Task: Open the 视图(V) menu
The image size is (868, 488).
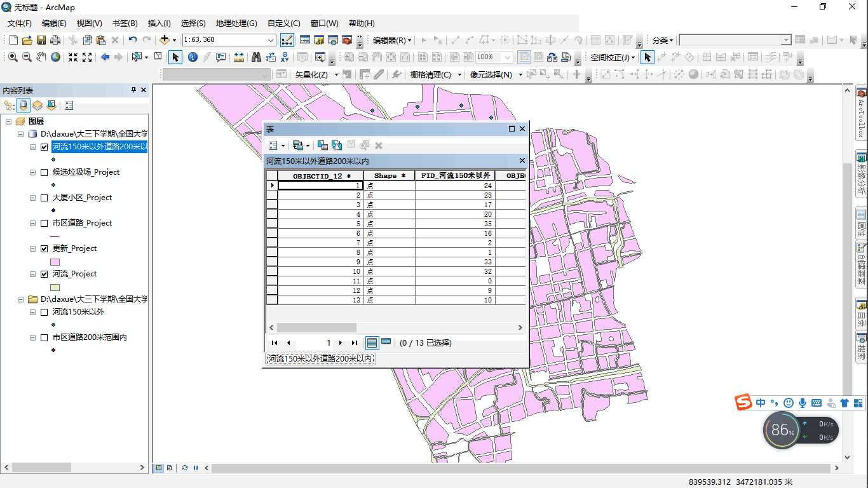Action: (89, 23)
